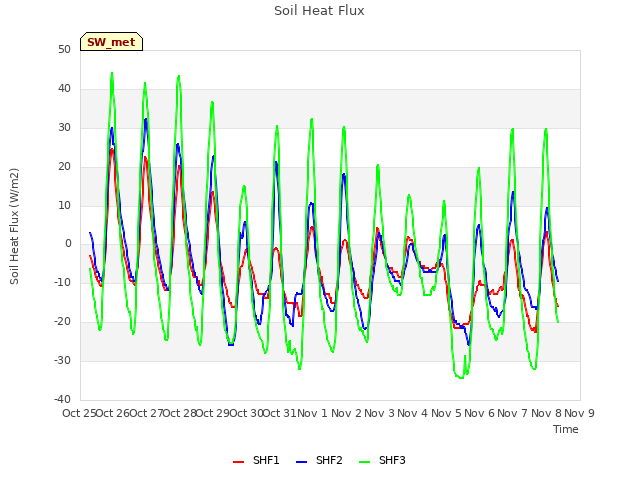The height and width of the screenshot is (480, 640).
Task: Click the 40 y-axis tick label
Action: 64,89
